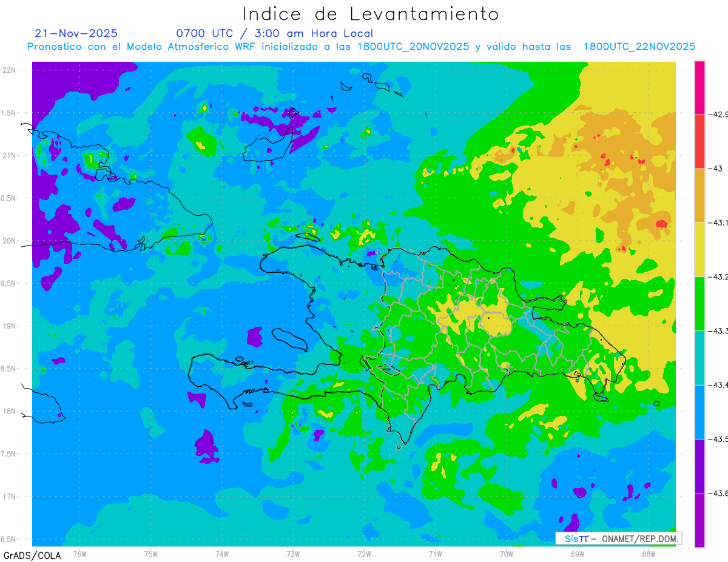The width and height of the screenshot is (728, 562).
Task: Click latitude label "17N"
Action: [9, 497]
